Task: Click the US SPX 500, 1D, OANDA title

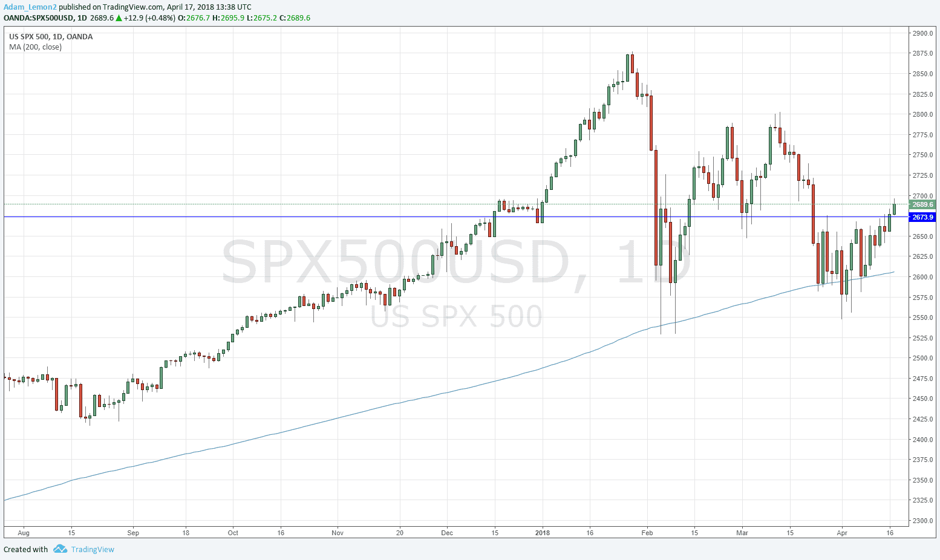Action: click(51, 37)
